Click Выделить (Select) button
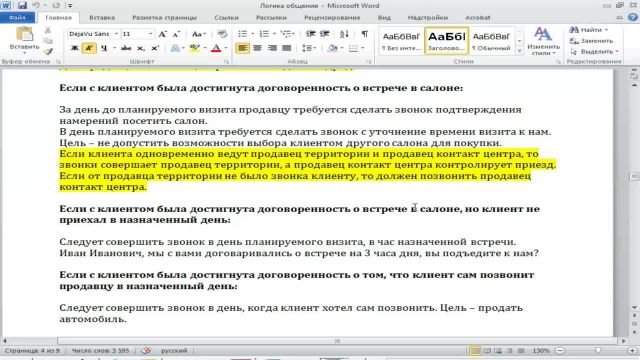This screenshot has width=640, height=360. tap(595, 51)
